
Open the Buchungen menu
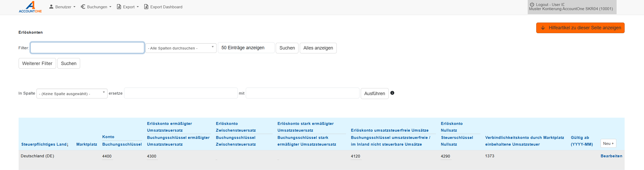(96, 7)
